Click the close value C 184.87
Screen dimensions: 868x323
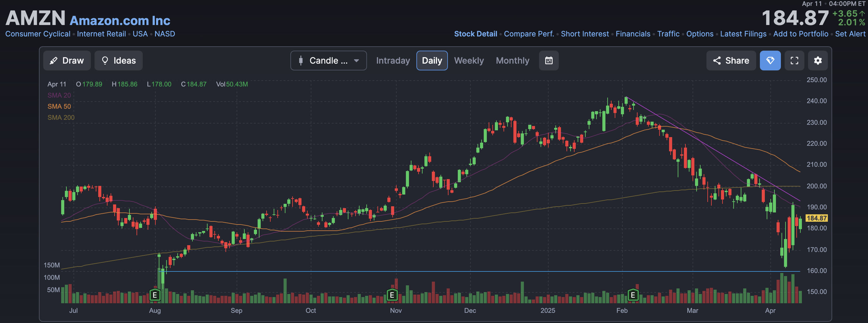(194, 84)
